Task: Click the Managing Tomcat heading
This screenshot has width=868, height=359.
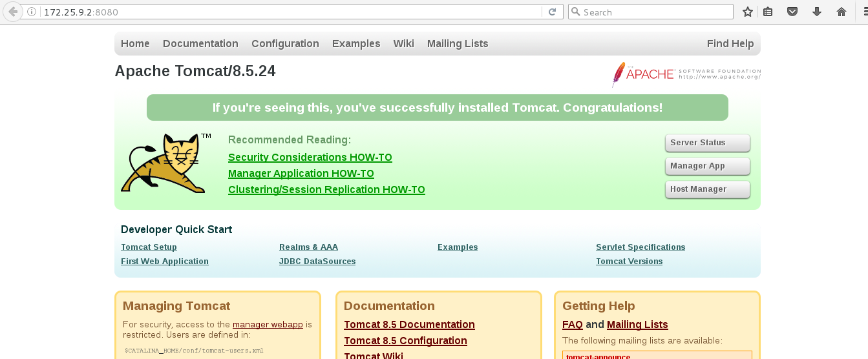Action: [x=176, y=306]
